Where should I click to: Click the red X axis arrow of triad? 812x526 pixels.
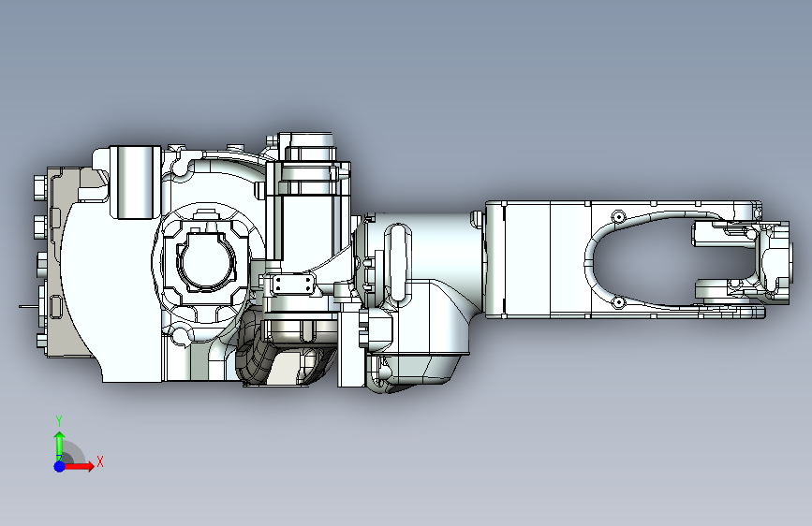[x=78, y=466]
